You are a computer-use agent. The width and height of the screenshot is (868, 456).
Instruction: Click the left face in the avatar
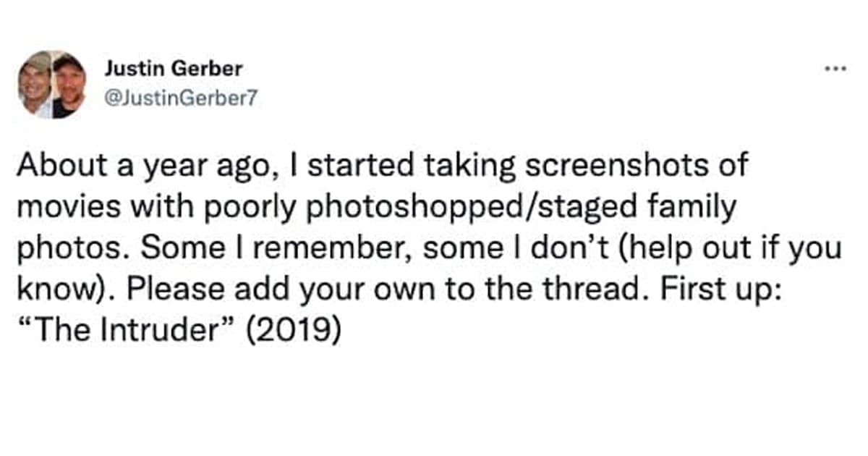click(x=36, y=83)
